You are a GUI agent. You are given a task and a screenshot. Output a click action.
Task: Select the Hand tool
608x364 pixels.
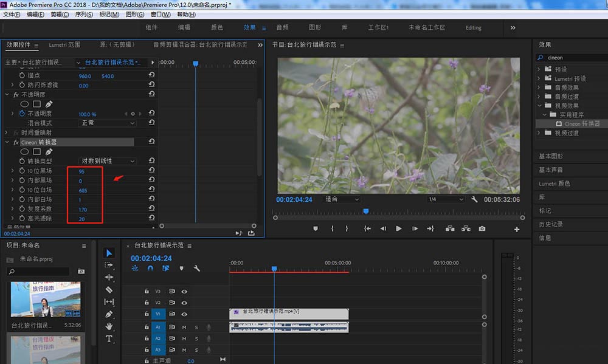(109, 326)
